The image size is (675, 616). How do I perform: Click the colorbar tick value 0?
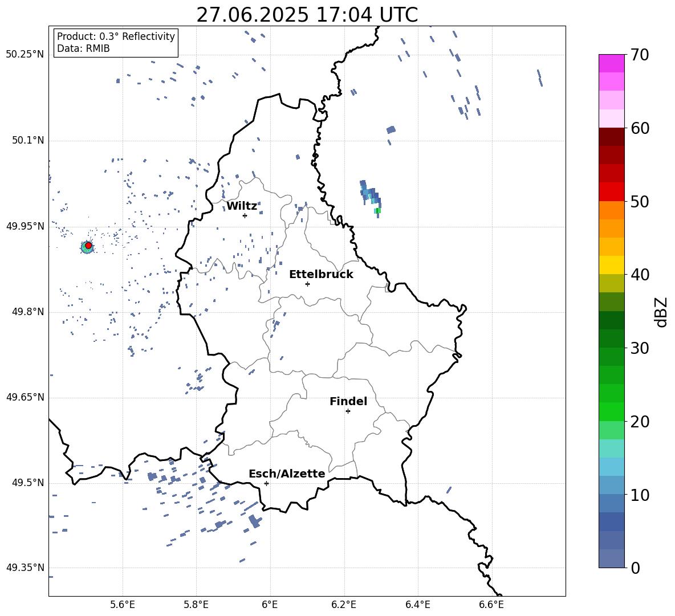point(636,568)
